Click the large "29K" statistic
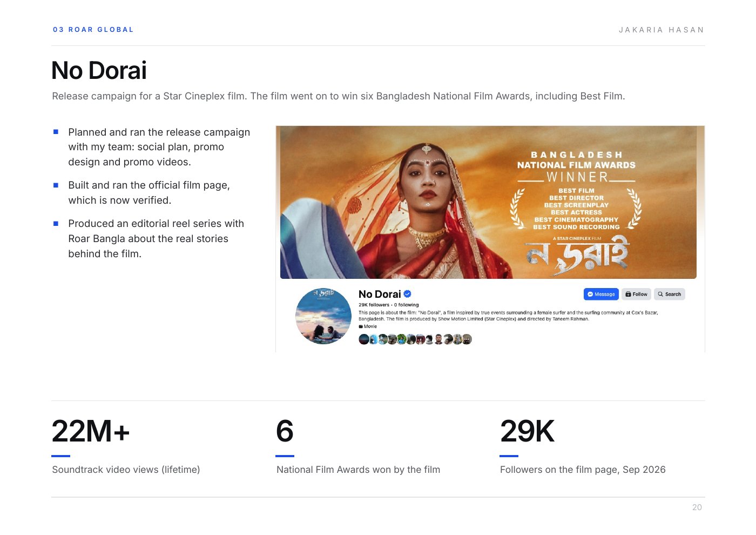Image resolution: width=756 pixels, height=535 pixels. [527, 431]
